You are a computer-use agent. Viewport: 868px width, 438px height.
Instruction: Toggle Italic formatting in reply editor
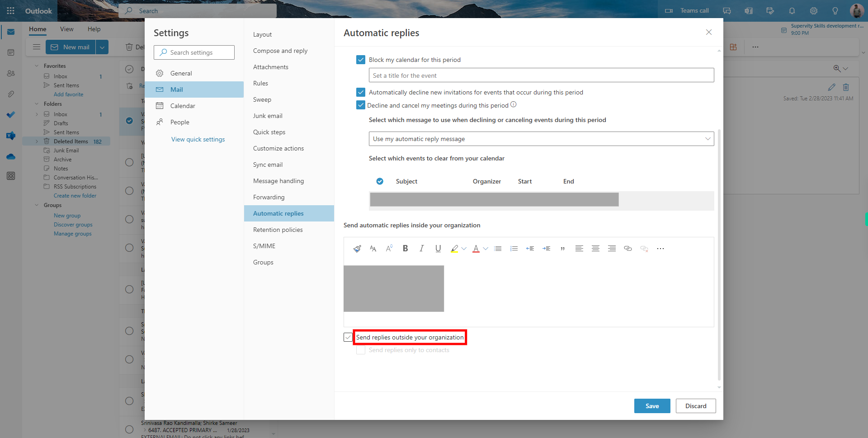[x=422, y=249]
